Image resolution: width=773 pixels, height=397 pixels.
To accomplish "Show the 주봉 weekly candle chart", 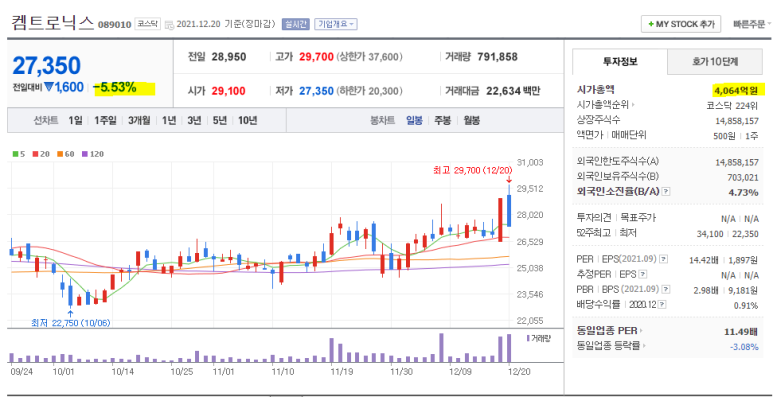I will tap(442, 120).
